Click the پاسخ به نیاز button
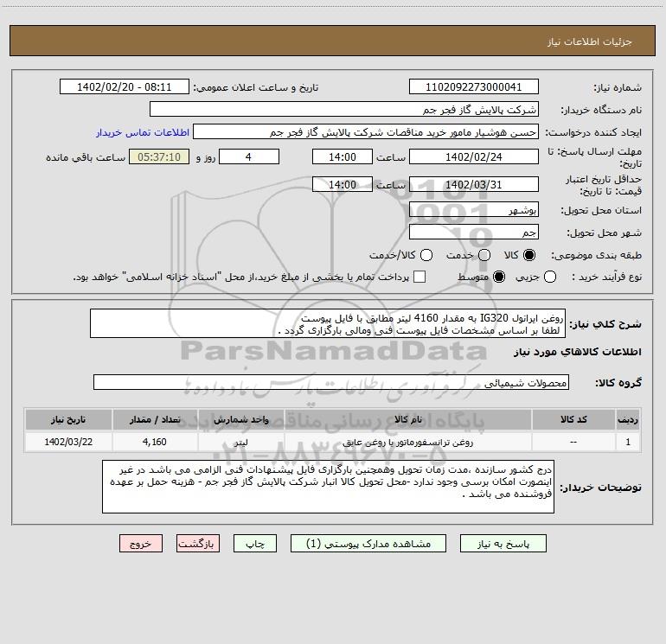 pos(503,544)
